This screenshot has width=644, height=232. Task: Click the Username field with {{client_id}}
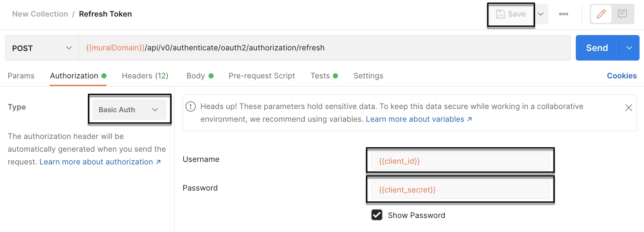[460, 161]
